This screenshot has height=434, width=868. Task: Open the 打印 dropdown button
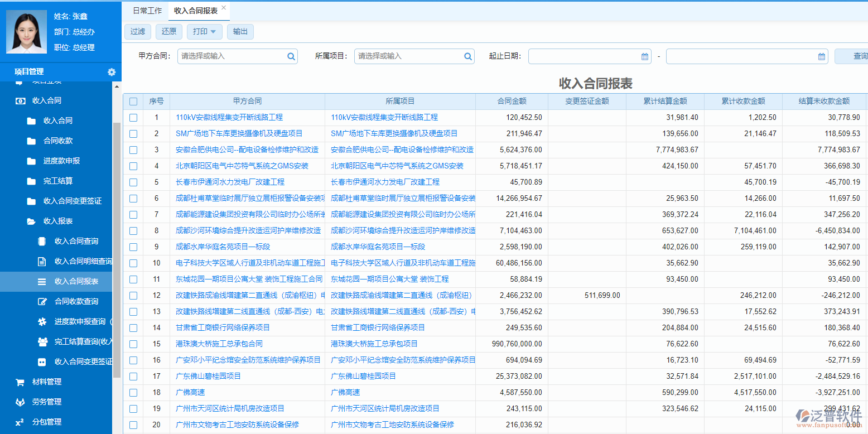[204, 32]
